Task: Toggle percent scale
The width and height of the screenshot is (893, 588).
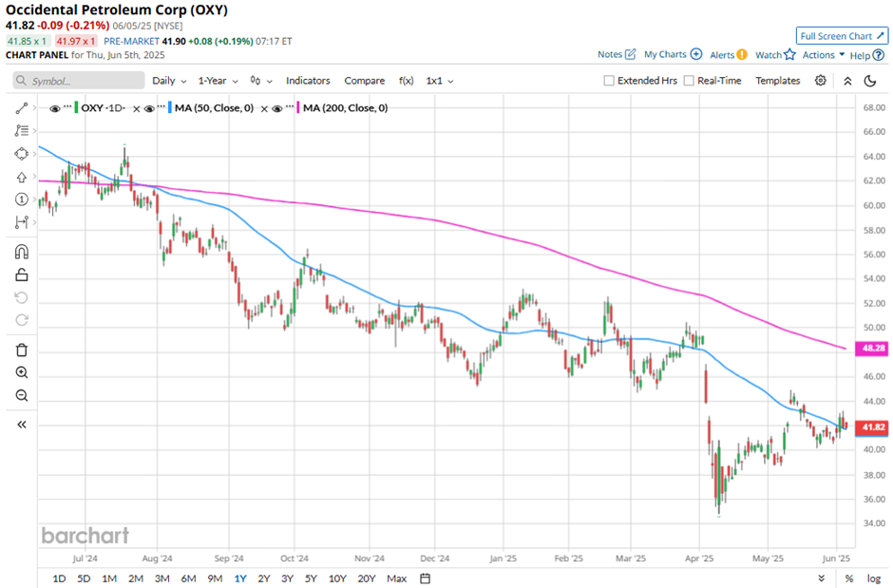Action: (849, 579)
